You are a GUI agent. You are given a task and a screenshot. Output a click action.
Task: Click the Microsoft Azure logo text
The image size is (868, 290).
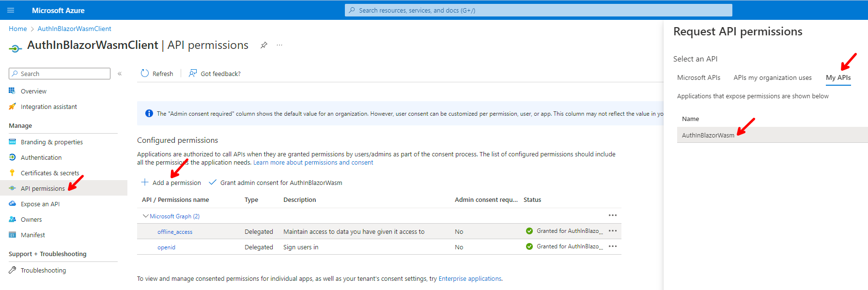pos(58,10)
